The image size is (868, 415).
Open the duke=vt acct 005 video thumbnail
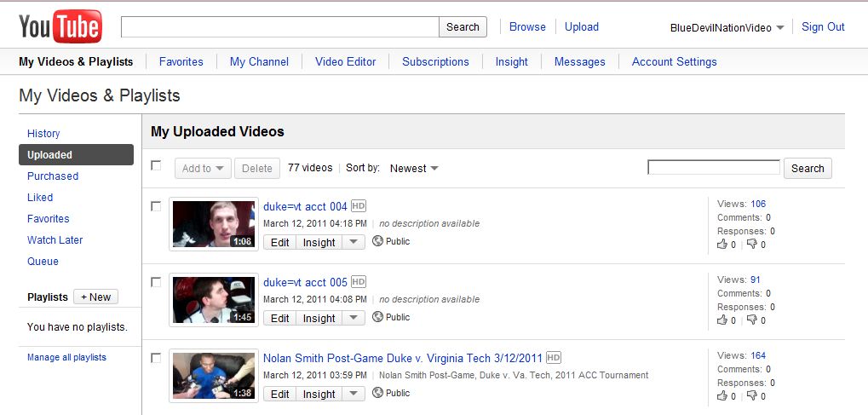pyautogui.click(x=214, y=299)
